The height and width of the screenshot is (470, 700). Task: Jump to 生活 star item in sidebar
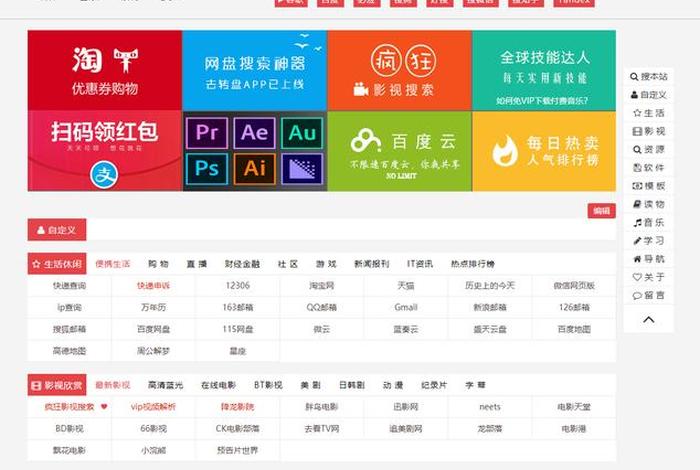click(649, 113)
